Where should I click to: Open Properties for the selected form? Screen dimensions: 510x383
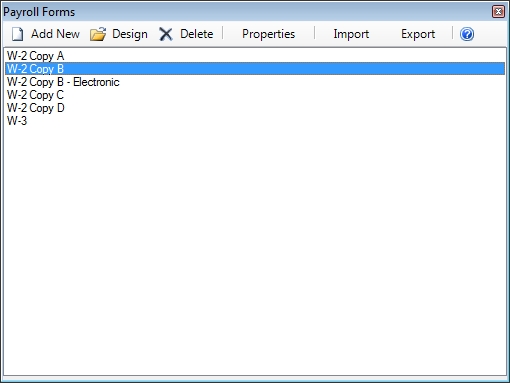(268, 34)
